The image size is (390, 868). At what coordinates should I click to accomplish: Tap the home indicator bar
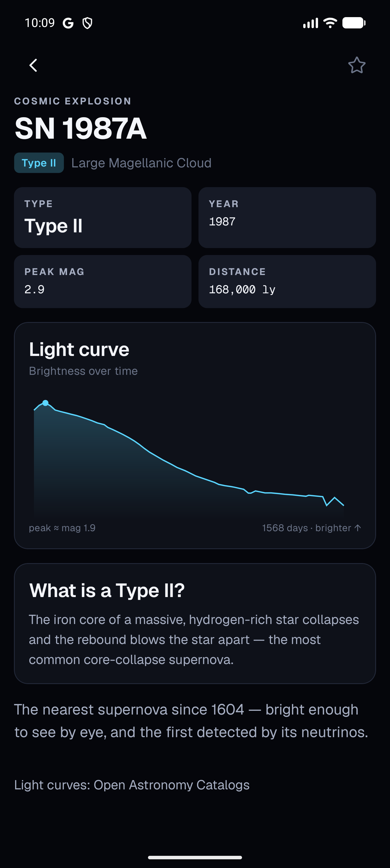[195, 857]
